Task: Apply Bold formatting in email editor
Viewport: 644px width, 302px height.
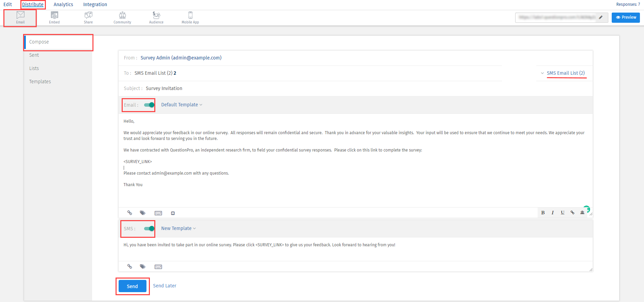Action: tap(543, 213)
